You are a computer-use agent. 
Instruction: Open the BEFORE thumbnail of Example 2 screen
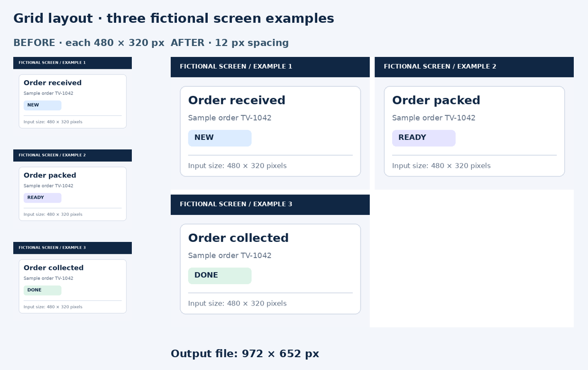[x=73, y=189]
